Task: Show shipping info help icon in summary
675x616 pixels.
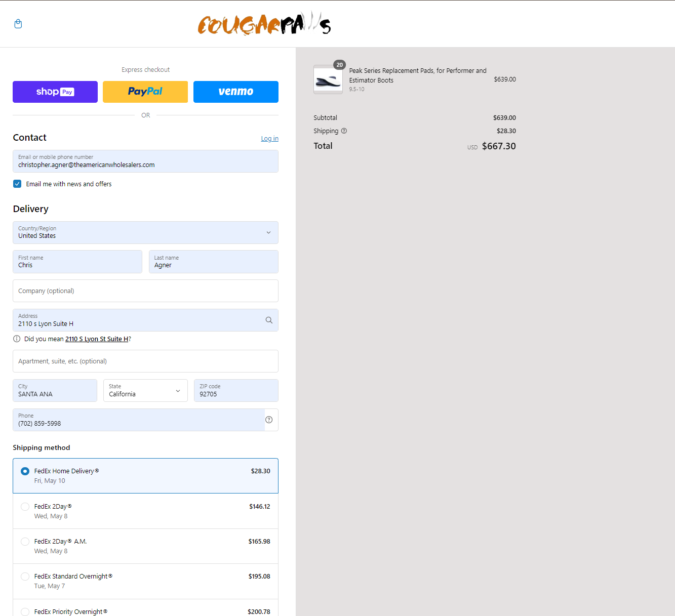Action: pyautogui.click(x=344, y=131)
